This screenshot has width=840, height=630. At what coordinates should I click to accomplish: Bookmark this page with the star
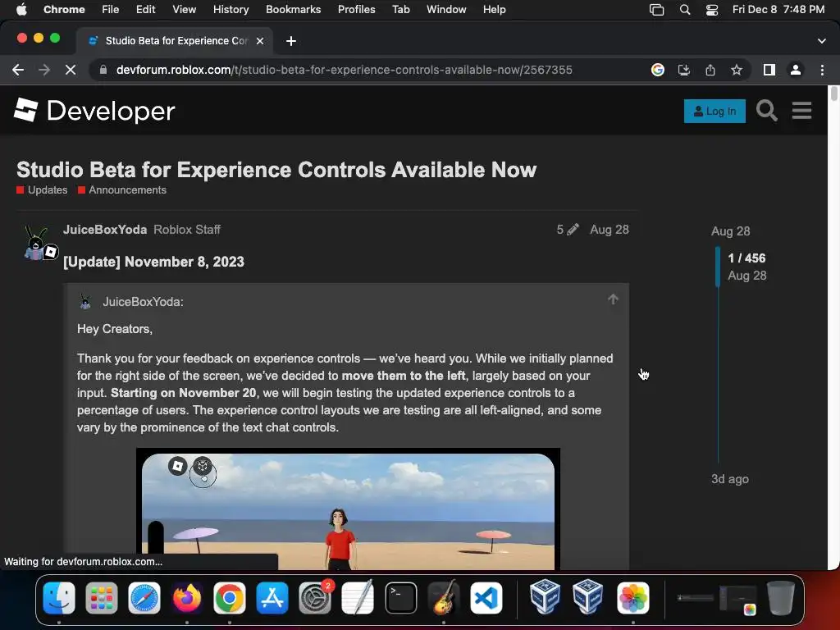point(737,70)
